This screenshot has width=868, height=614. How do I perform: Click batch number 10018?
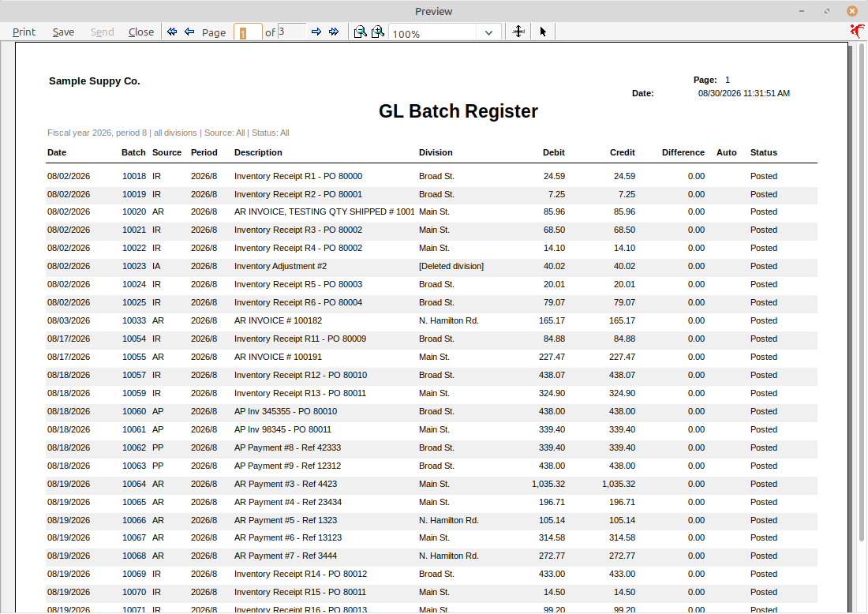coord(134,176)
